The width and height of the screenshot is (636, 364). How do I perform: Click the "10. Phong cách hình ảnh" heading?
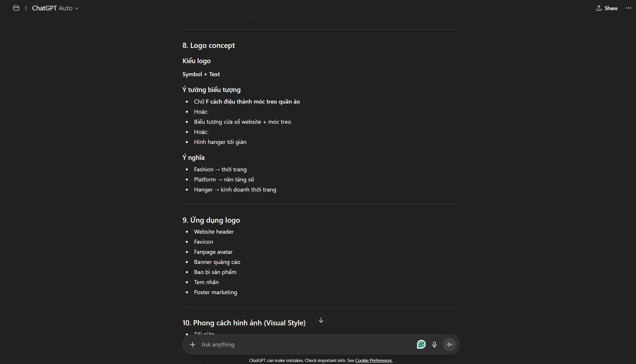(244, 323)
